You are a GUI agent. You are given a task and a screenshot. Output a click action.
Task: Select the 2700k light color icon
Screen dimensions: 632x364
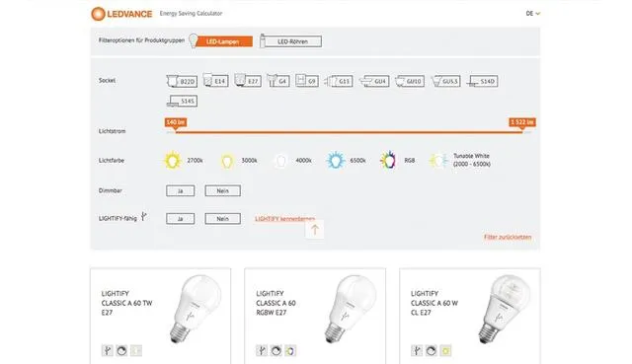173,160
